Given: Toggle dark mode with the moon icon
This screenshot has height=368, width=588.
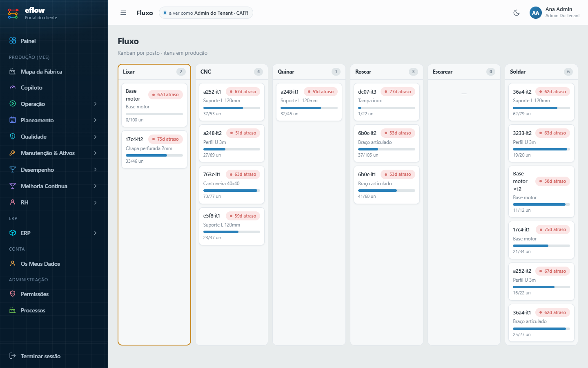Looking at the screenshot, I should click(x=517, y=13).
